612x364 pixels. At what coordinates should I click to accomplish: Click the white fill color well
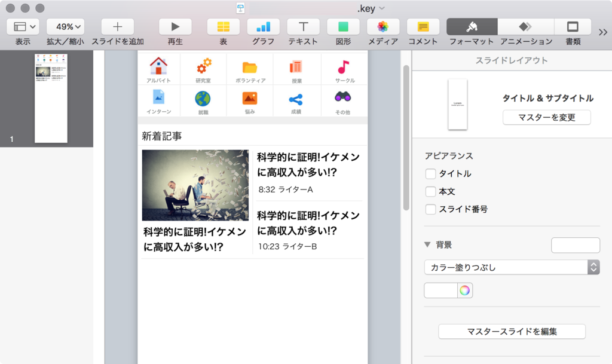click(x=440, y=290)
